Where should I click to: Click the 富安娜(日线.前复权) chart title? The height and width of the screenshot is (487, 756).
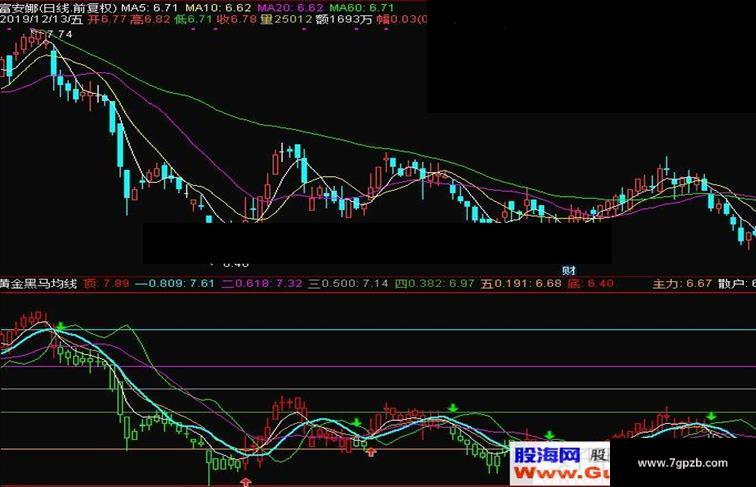58,7
